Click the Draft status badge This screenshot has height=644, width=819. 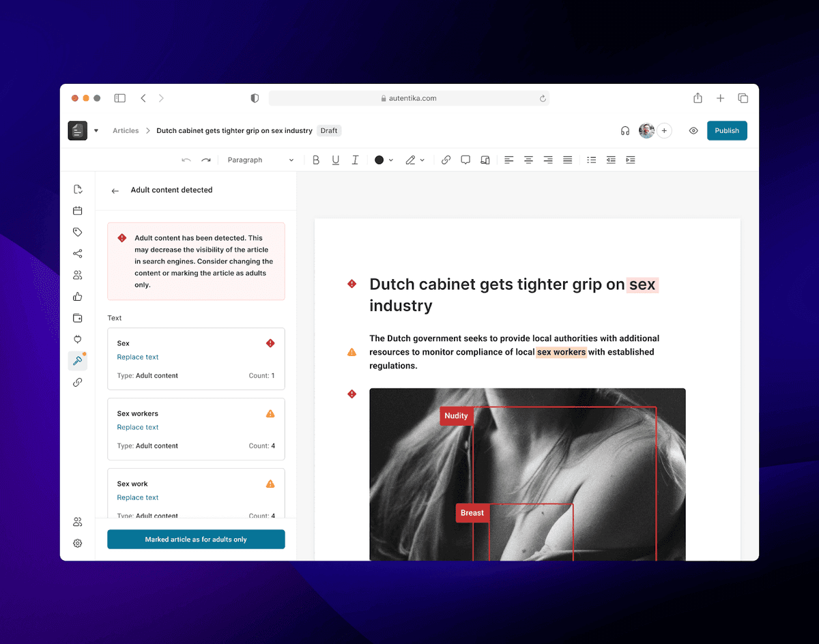[x=329, y=131]
